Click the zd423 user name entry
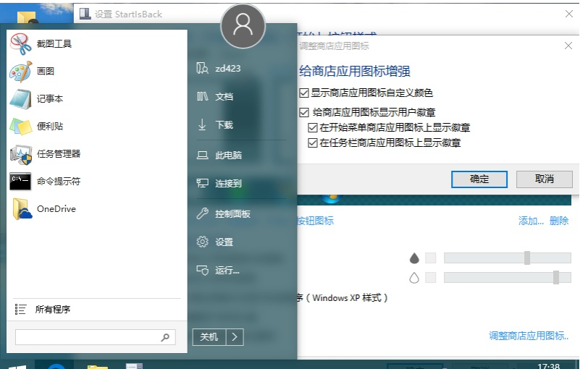 click(228, 69)
